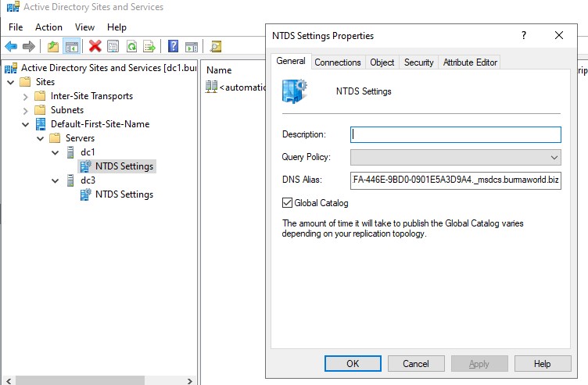The image size is (588, 385).
Task: Click the dc3 server icon in the tree
Action: coord(70,180)
